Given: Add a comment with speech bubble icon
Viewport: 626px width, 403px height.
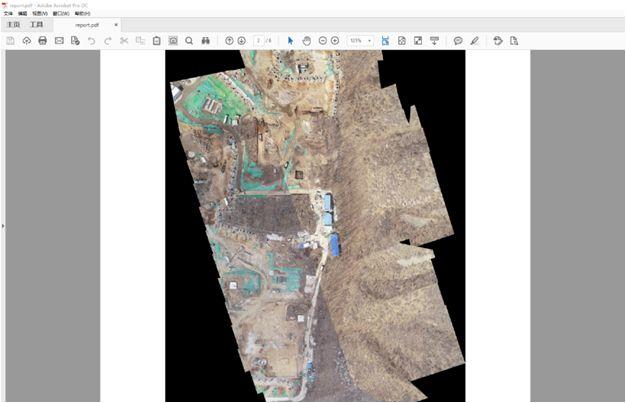Looking at the screenshot, I should tap(458, 40).
